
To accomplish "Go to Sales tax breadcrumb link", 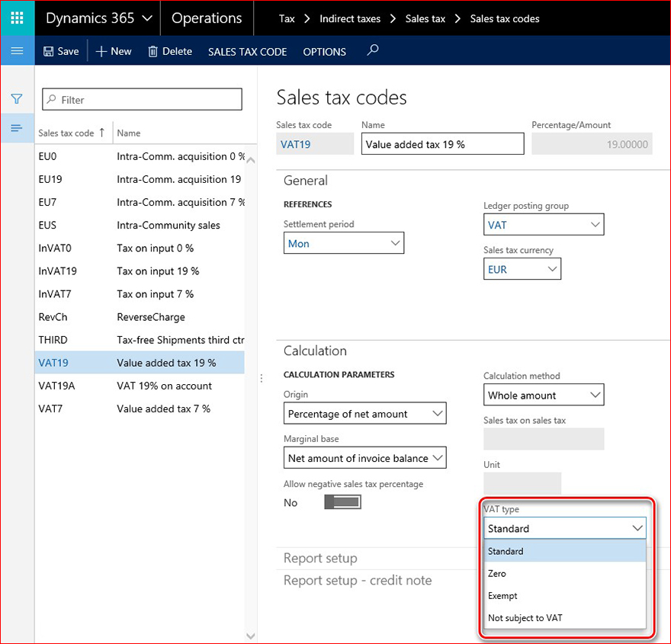I will pos(425,19).
